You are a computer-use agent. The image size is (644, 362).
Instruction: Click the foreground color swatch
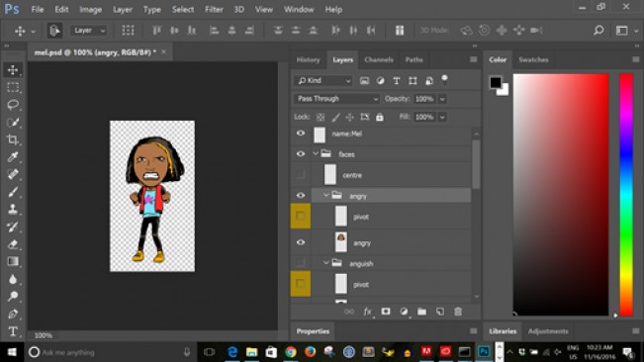click(496, 82)
